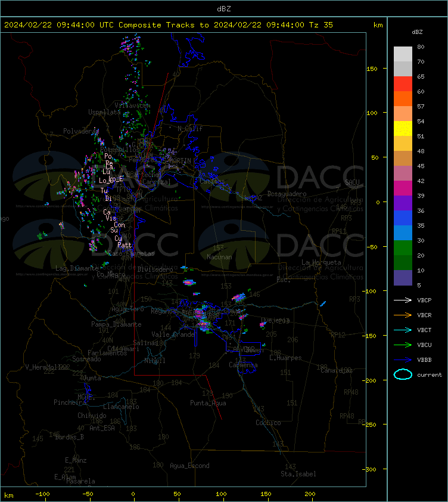Select the mauve swatch between 45 and 42 dBZ
The width and height of the screenshot is (448, 502).
[403, 173]
